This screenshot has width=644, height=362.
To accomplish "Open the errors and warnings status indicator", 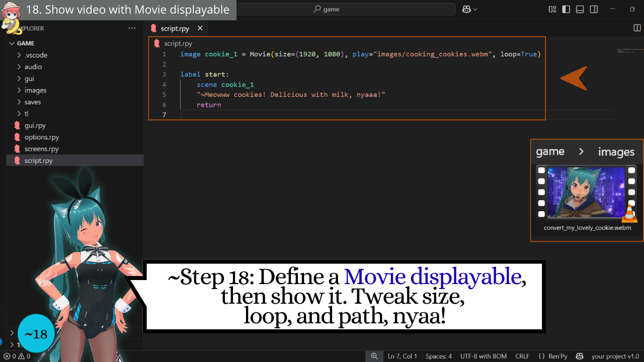I will 17,356.
